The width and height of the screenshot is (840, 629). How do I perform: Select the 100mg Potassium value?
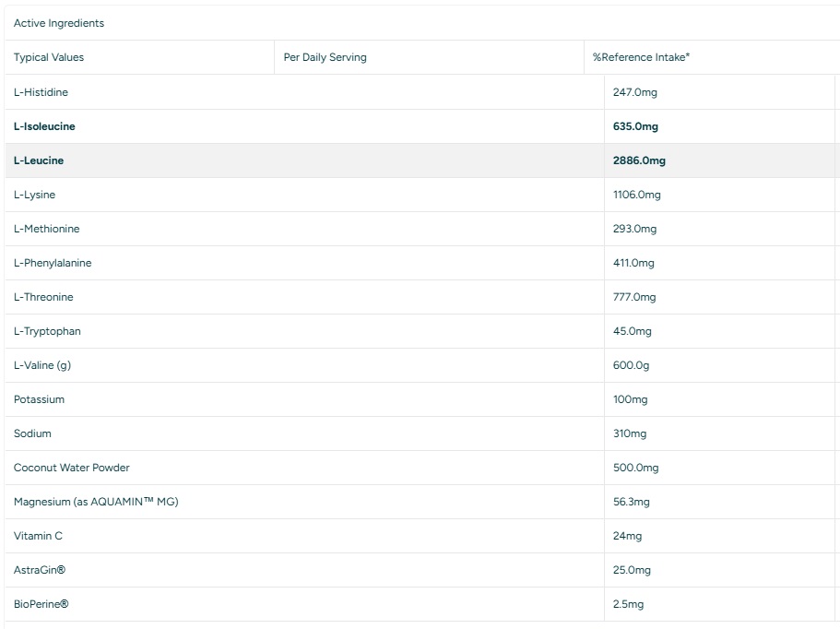pyautogui.click(x=631, y=399)
